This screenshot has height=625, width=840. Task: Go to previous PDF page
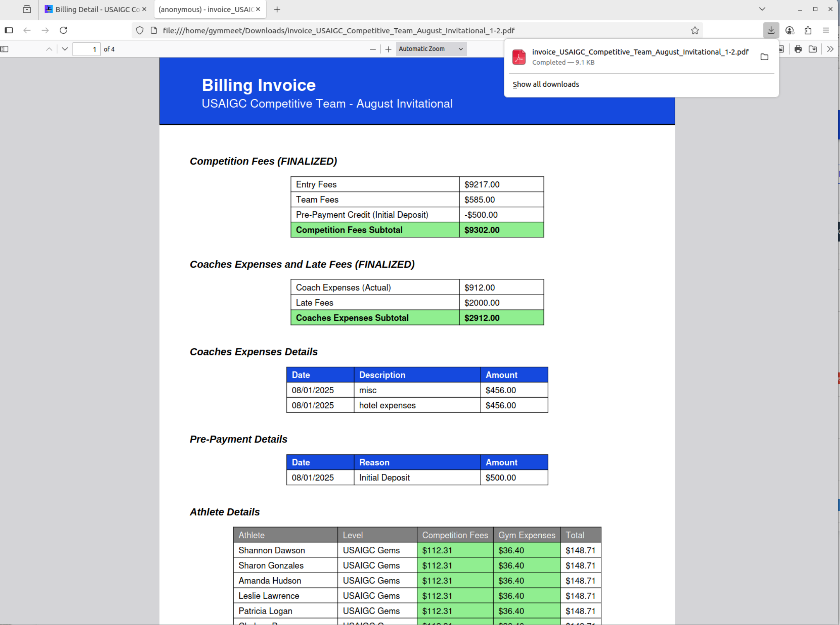pos(49,49)
